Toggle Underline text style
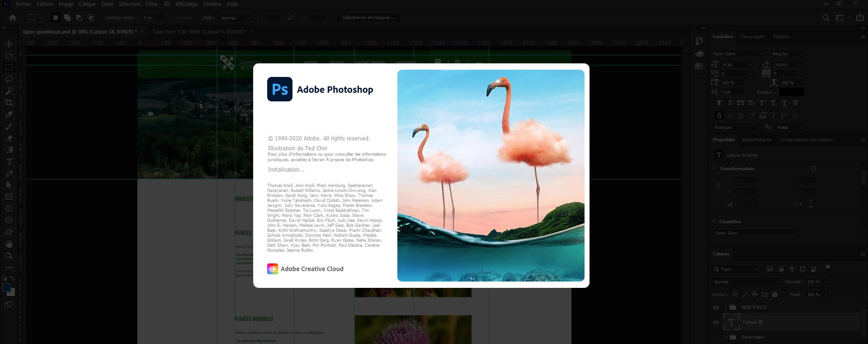 pos(784,103)
